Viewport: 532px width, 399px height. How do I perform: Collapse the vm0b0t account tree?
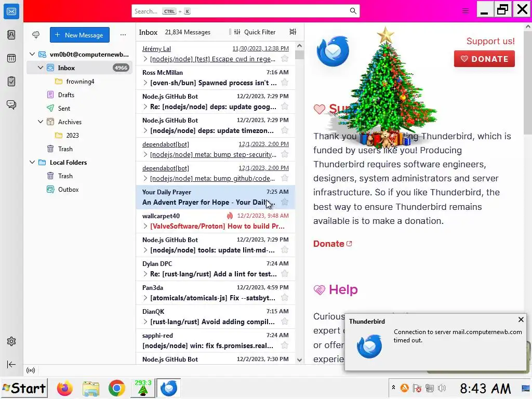point(32,54)
